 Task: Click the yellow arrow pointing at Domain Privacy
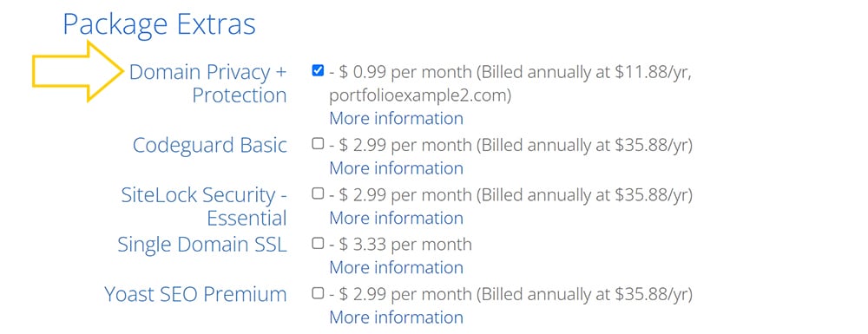[77, 71]
